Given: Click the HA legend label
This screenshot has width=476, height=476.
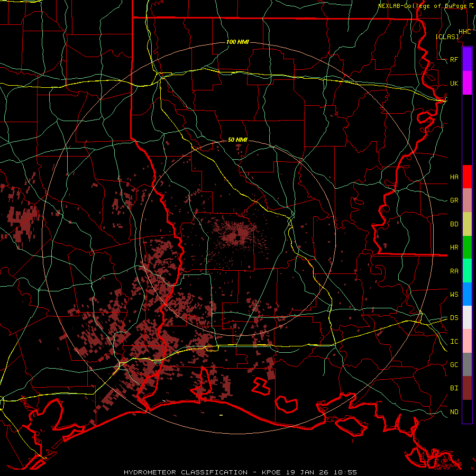Looking at the screenshot, I should [x=454, y=177].
